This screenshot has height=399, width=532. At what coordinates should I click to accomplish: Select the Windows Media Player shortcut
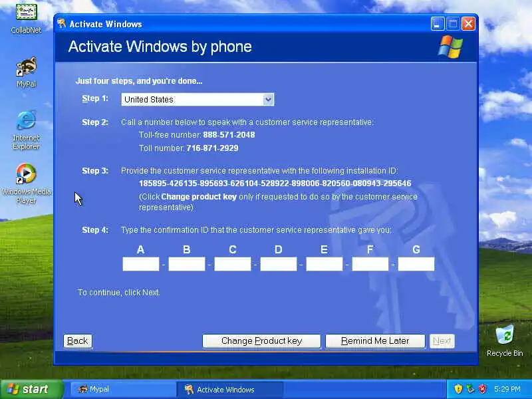click(x=26, y=184)
